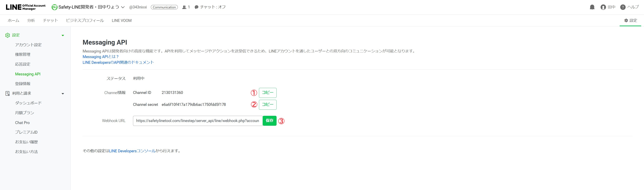644x190 pixels.
Task: Open the LINE VOOM tab
Action: pyautogui.click(x=122, y=21)
